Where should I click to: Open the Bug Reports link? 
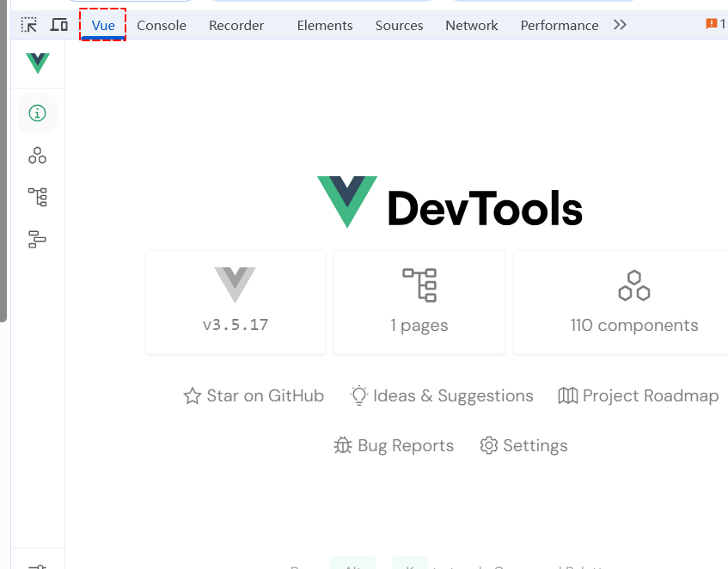point(394,445)
